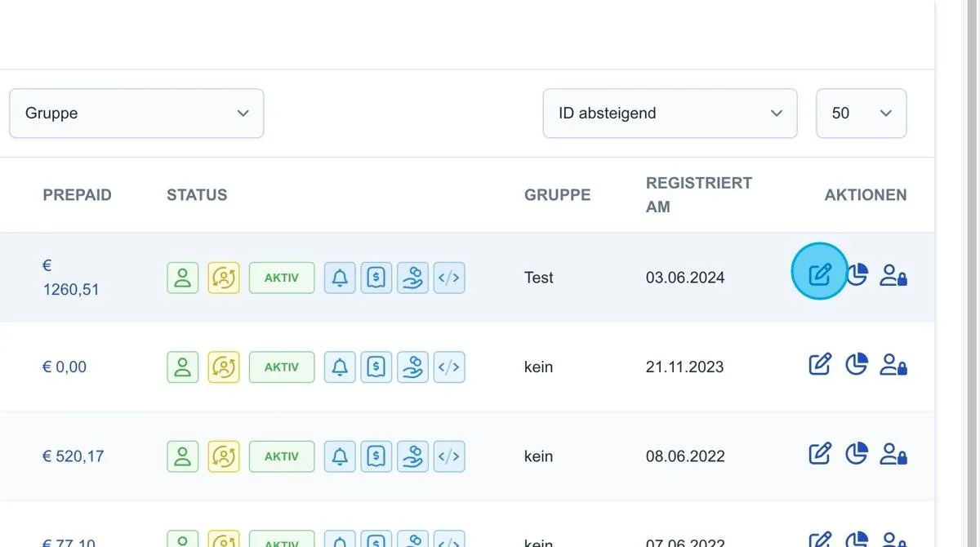Open the pie chart icon in the 03.06.2024 row
This screenshot has height=547, width=980.
856,275
